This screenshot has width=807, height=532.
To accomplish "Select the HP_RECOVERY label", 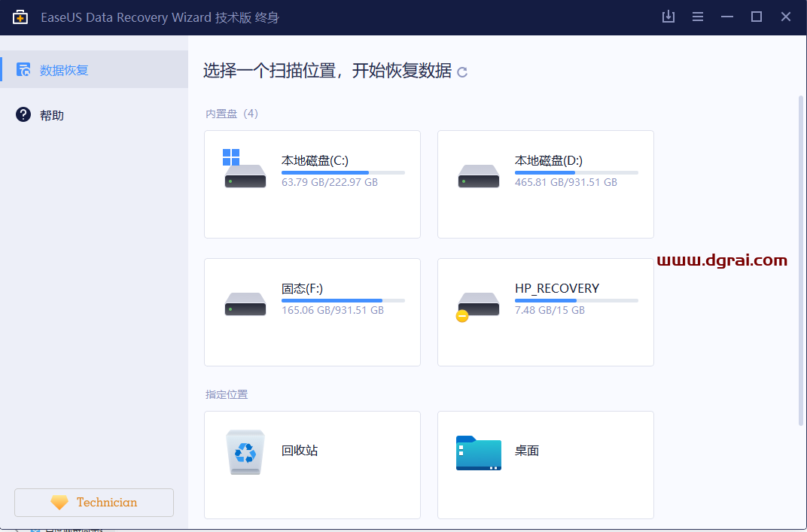I will coord(557,288).
